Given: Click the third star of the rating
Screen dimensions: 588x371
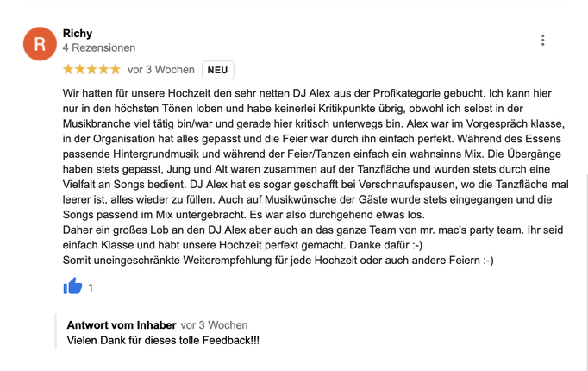Looking at the screenshot, I should (x=91, y=69).
